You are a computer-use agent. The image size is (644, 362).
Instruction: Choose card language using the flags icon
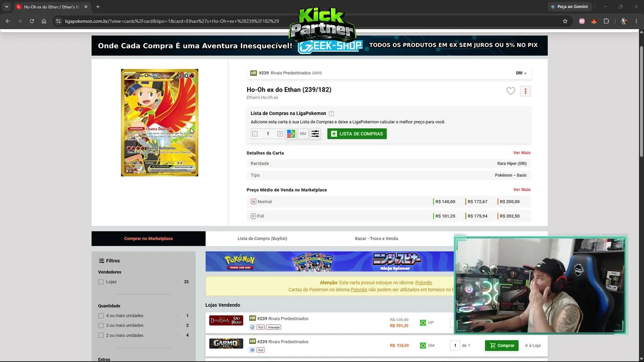[291, 134]
